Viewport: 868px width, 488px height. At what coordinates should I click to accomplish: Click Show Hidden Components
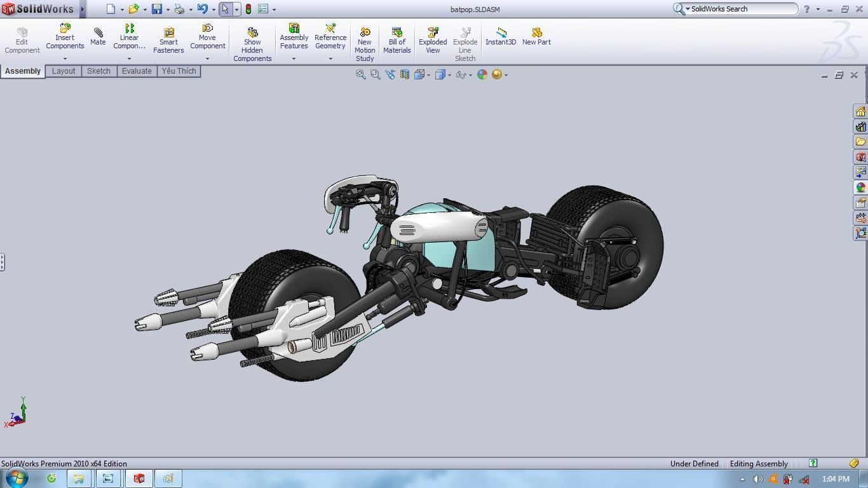[252, 44]
